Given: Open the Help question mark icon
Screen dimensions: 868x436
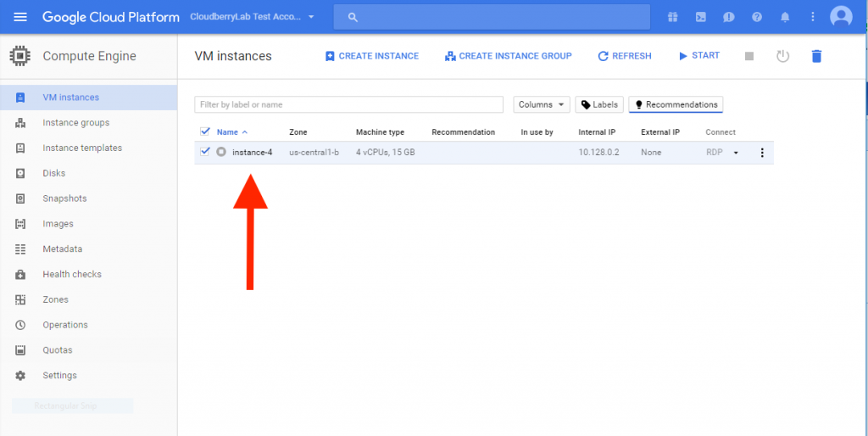Looking at the screenshot, I should tap(757, 17).
